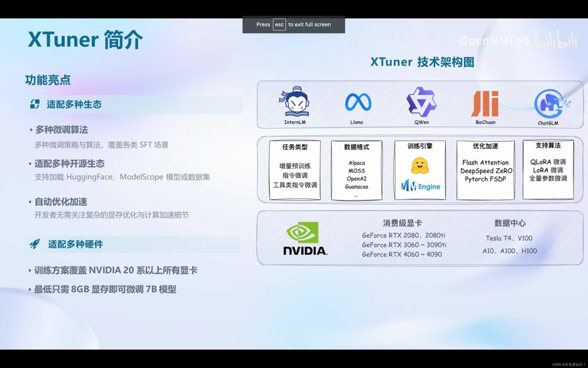Click the Pytorch FSDP text
588x368 pixels.
485,179
